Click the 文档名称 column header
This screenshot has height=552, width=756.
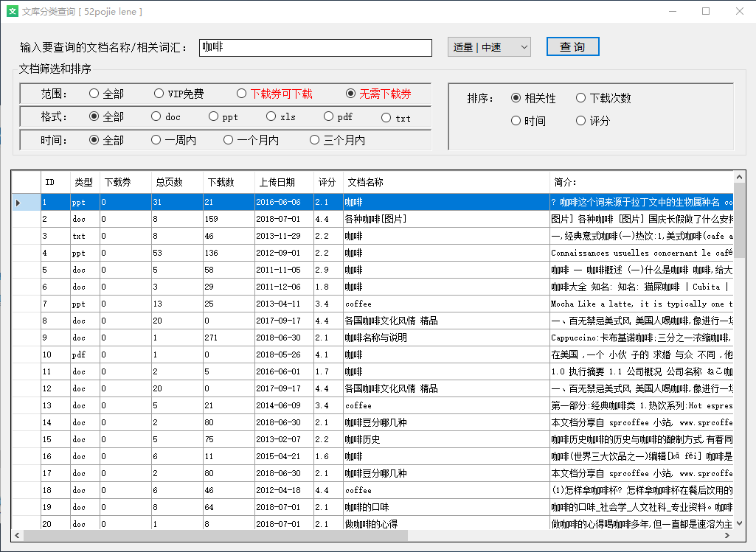(446, 182)
